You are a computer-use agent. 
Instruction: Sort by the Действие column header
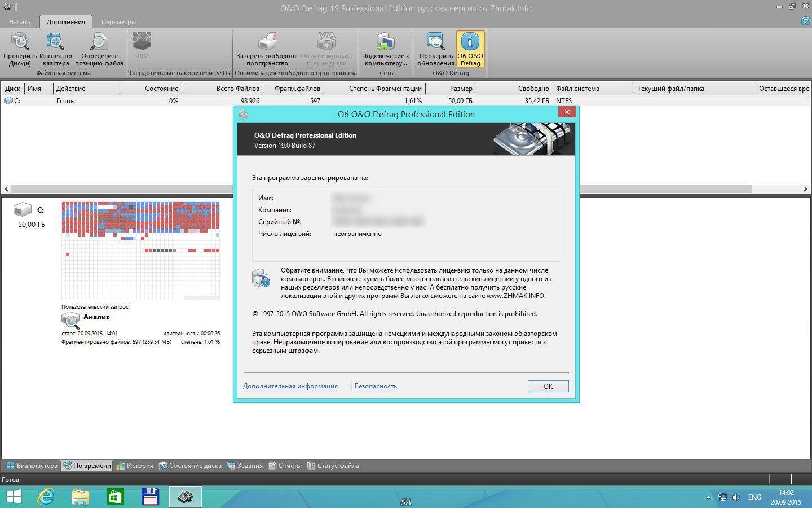[x=87, y=89]
